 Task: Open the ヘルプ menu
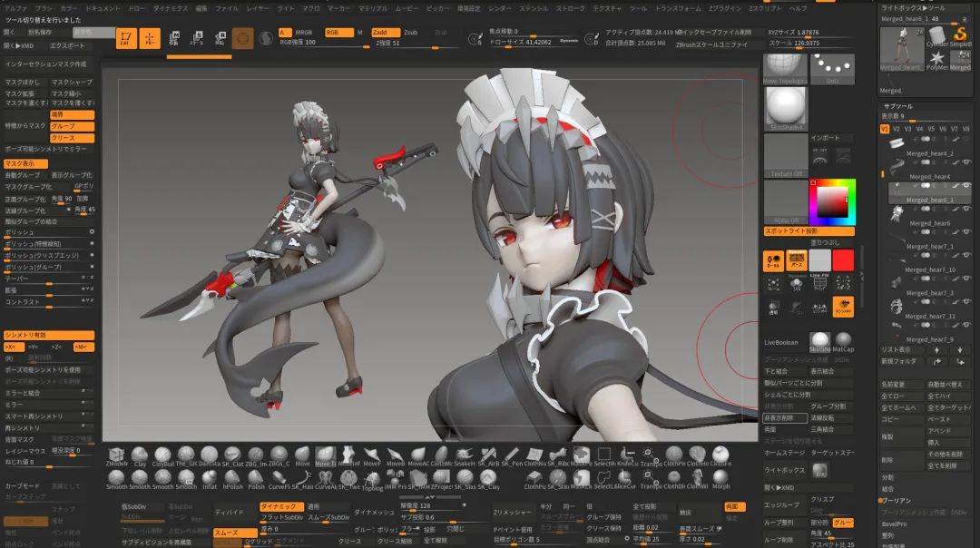[x=798, y=8]
